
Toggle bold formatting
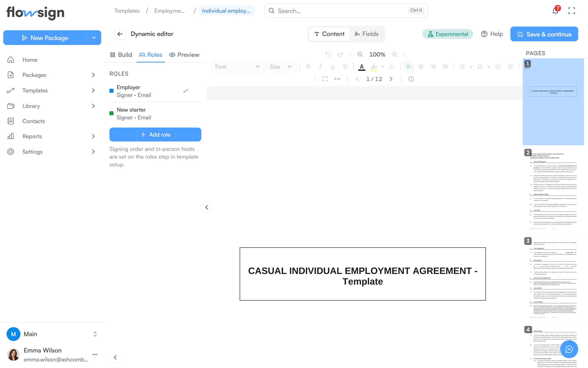308,67
